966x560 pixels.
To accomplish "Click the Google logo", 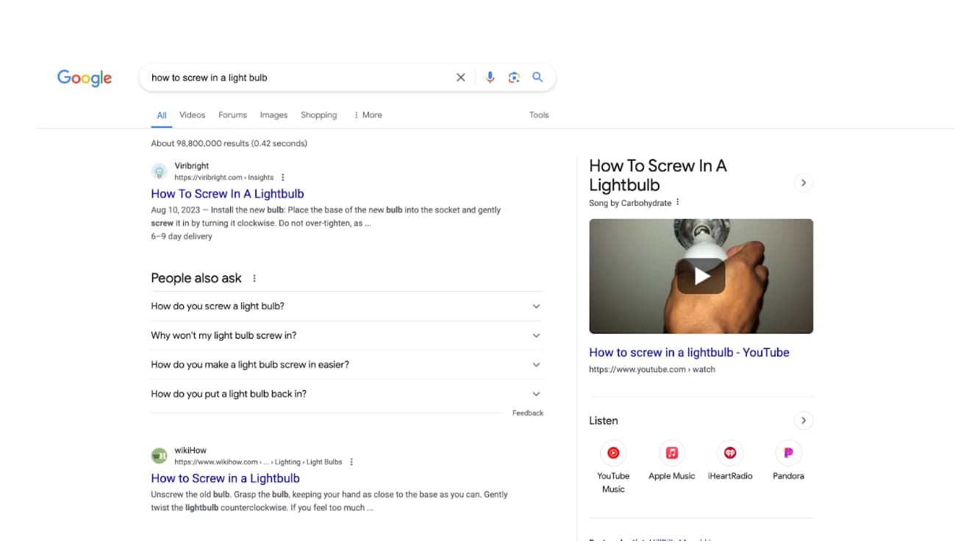I will (x=85, y=78).
